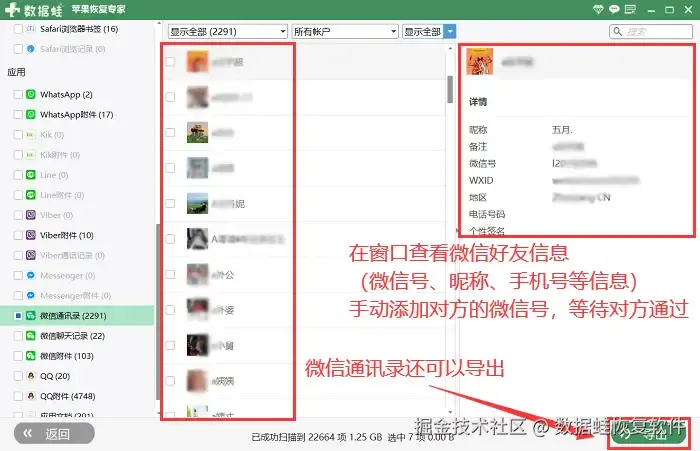The height and width of the screenshot is (451, 700).
Task: Click the Viber附件 app icon
Action: pos(31,235)
